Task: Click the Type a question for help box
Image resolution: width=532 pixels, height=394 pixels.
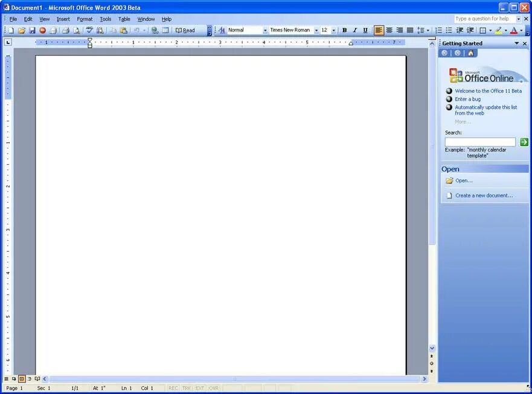Action: (x=485, y=19)
